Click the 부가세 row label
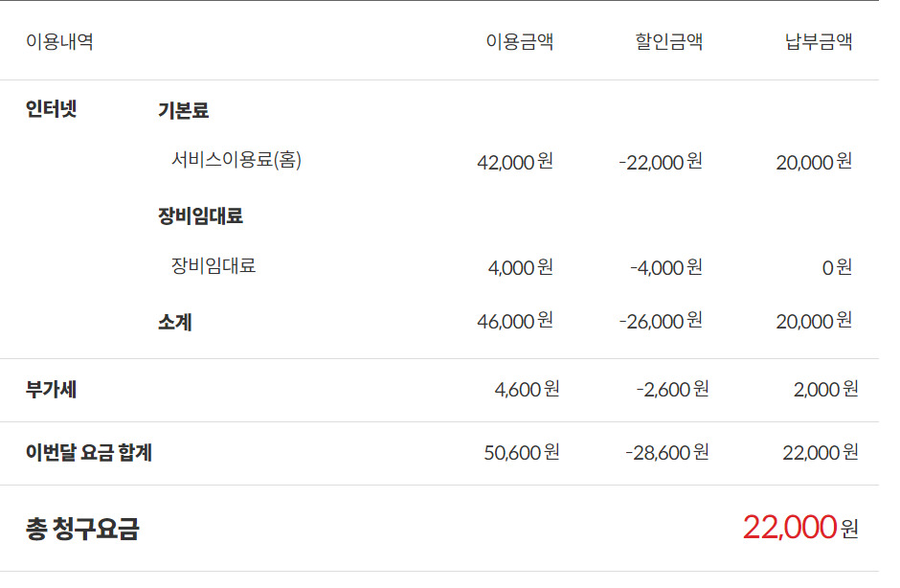 coord(51,390)
